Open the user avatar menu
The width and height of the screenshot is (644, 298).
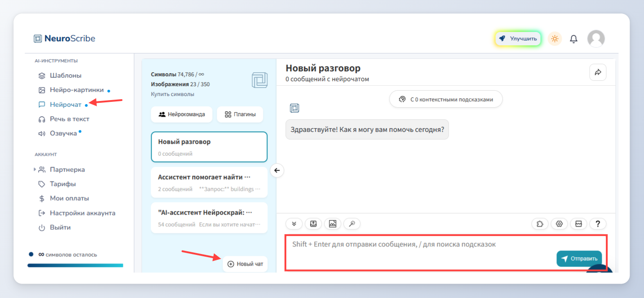[x=596, y=39]
